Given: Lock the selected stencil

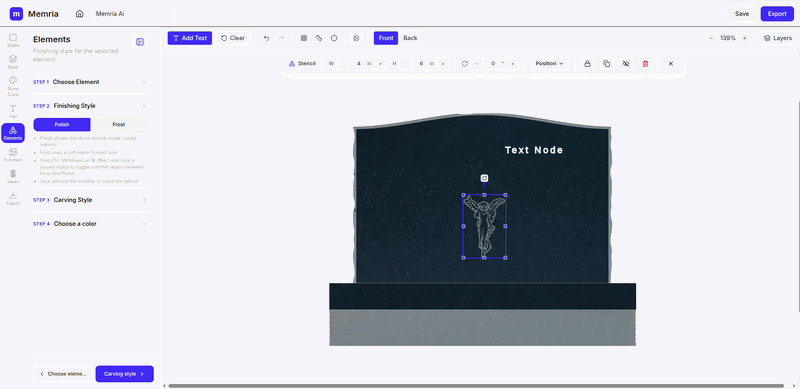Looking at the screenshot, I should click(x=588, y=64).
